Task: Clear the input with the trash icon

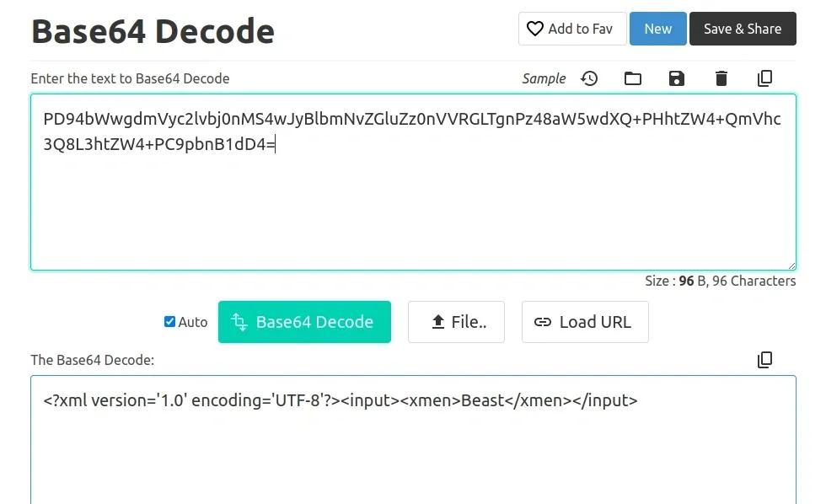Action: (x=721, y=78)
